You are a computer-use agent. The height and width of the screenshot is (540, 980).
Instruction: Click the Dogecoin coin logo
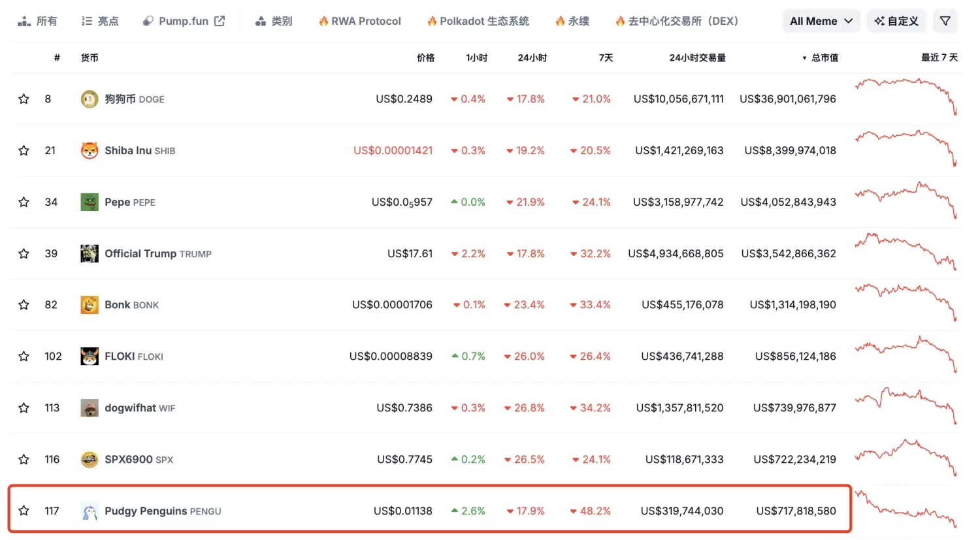pos(90,99)
